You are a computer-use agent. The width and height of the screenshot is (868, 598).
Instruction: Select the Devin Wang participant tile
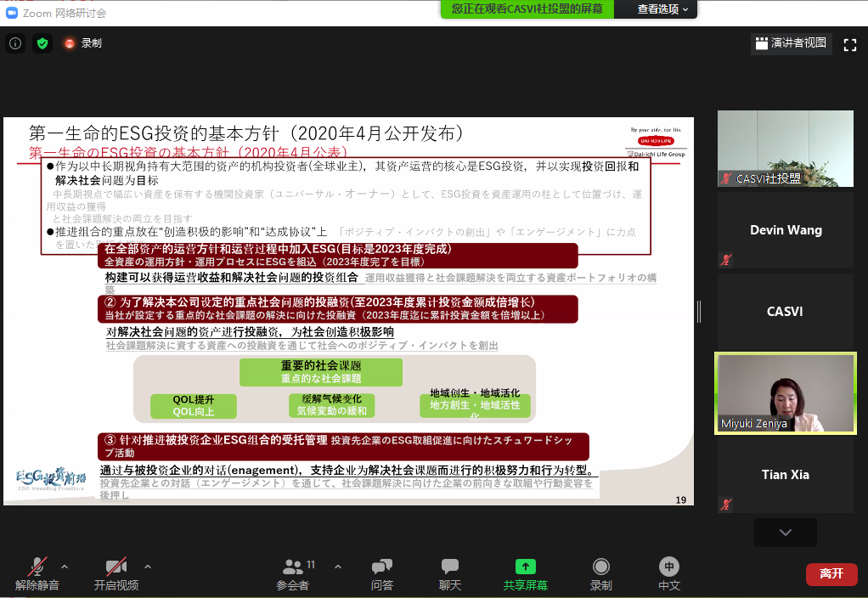(786, 230)
